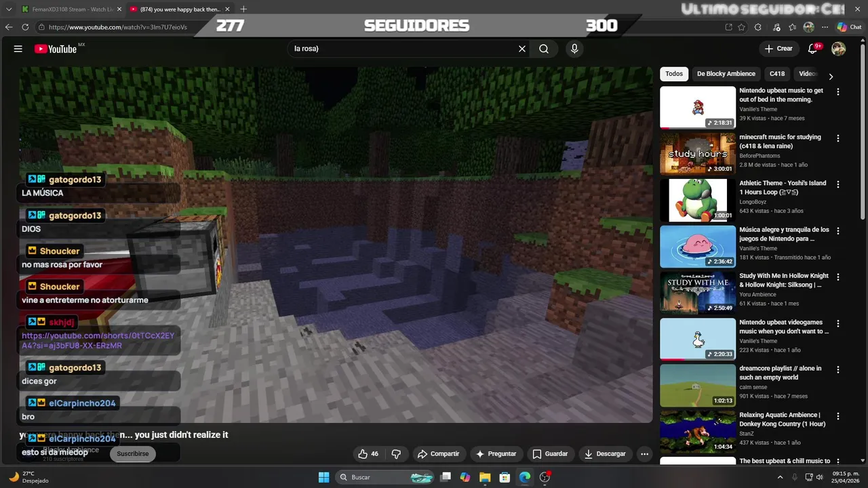This screenshot has height=488, width=868.
Task: Show more filter chips with right chevron
Action: [x=831, y=77]
